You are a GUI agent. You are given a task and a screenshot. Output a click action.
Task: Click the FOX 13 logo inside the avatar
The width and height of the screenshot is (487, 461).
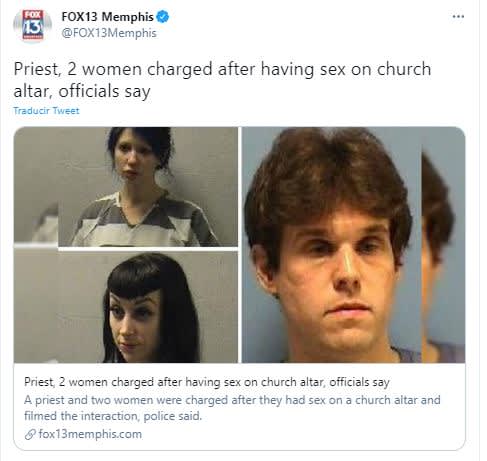tap(33, 25)
